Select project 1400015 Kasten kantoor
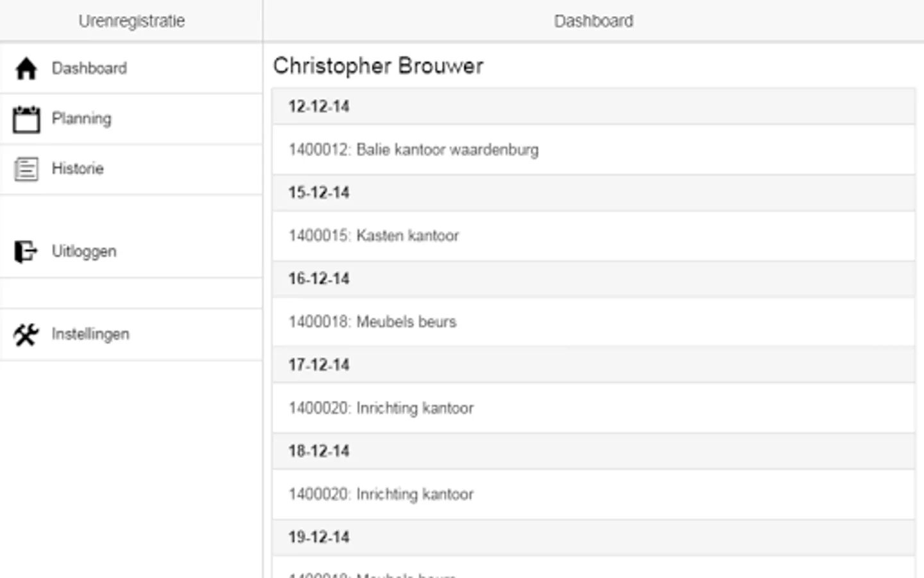924x578 pixels. coord(374,236)
